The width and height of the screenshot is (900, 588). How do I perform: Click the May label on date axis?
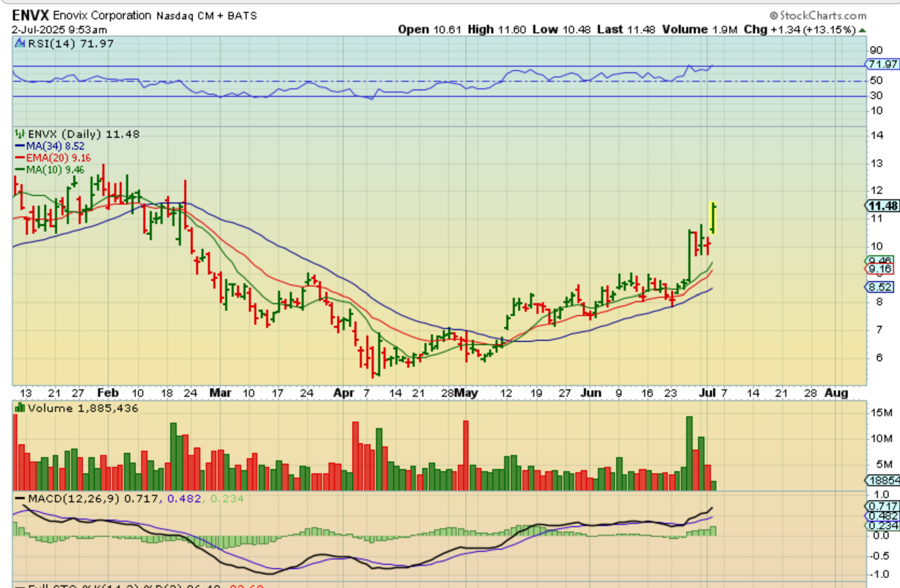pyautogui.click(x=466, y=393)
